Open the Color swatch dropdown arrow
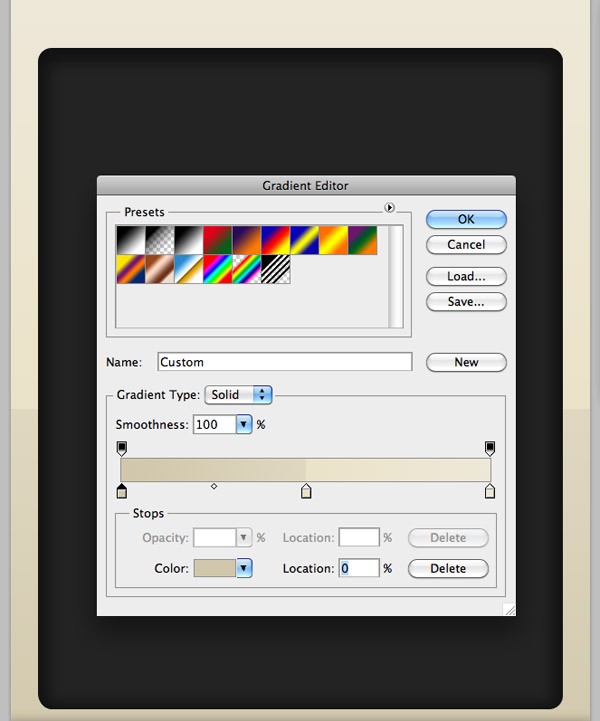The width and height of the screenshot is (600, 721). click(x=244, y=568)
